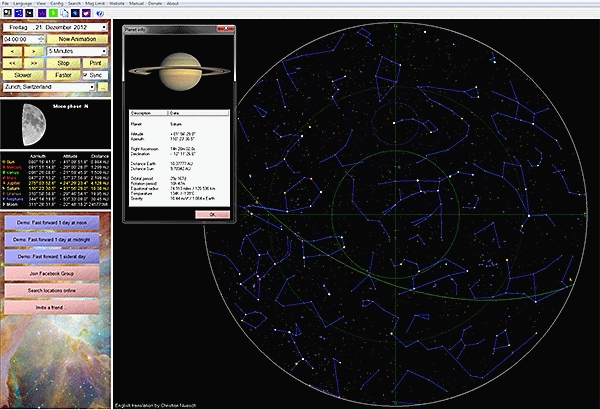Click the first monitor icon in toolbar

click(x=6, y=13)
